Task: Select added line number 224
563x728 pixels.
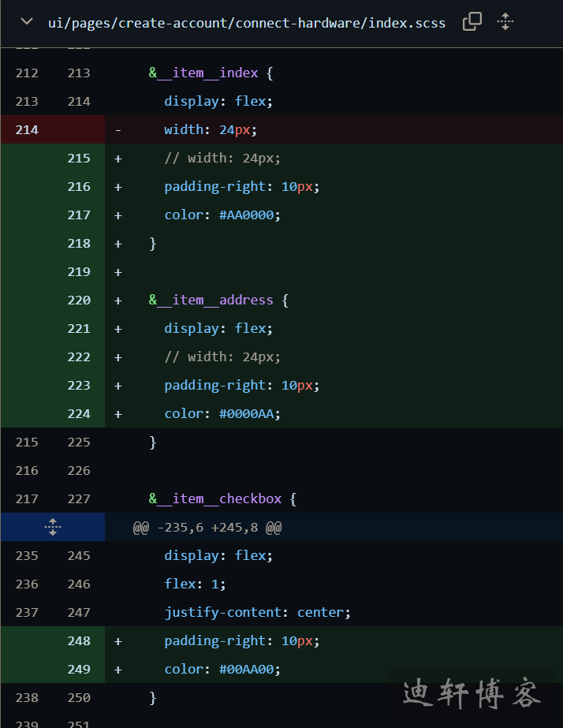Action: [79, 413]
